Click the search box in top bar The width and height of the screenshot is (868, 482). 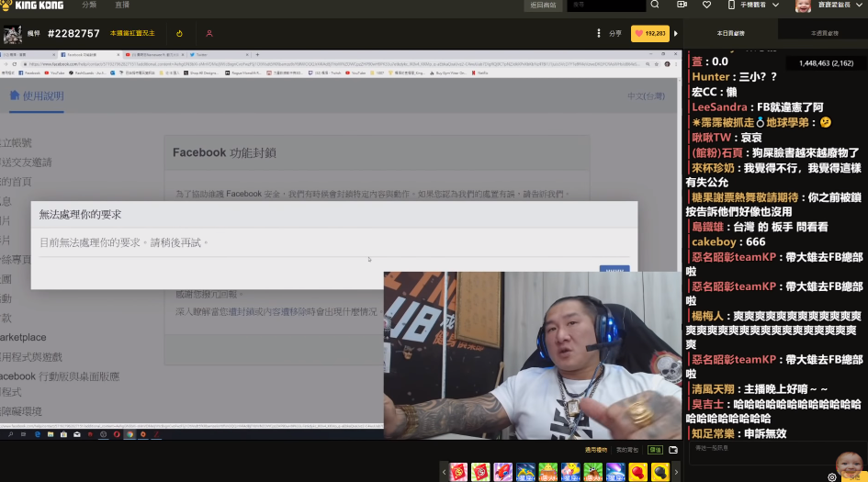pos(606,6)
